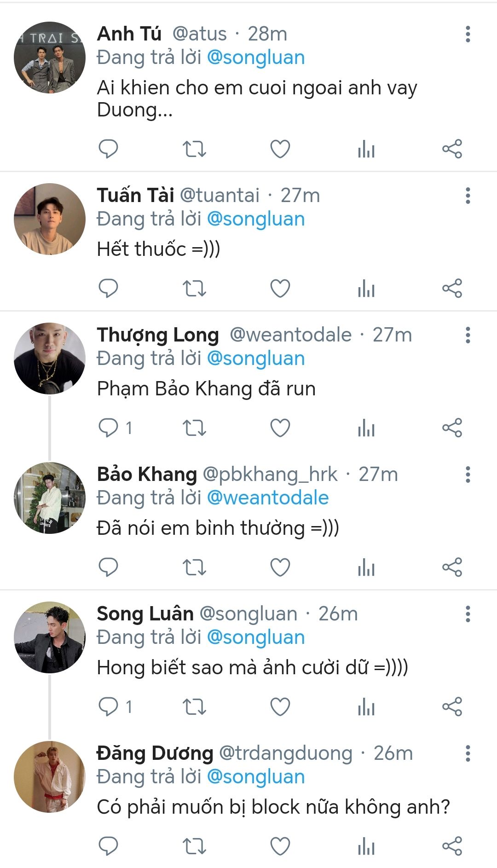Share Anh Tú's tweet
This screenshot has width=497, height=868.
(452, 149)
